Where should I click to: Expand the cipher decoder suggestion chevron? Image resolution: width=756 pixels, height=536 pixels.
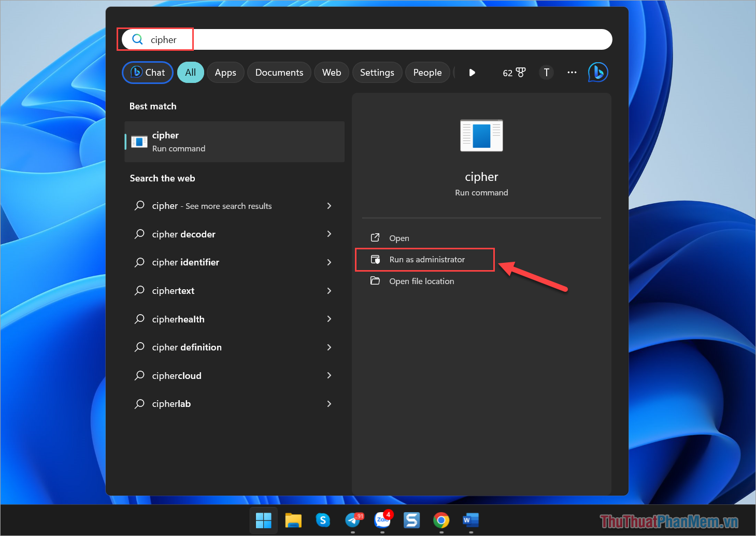(330, 234)
